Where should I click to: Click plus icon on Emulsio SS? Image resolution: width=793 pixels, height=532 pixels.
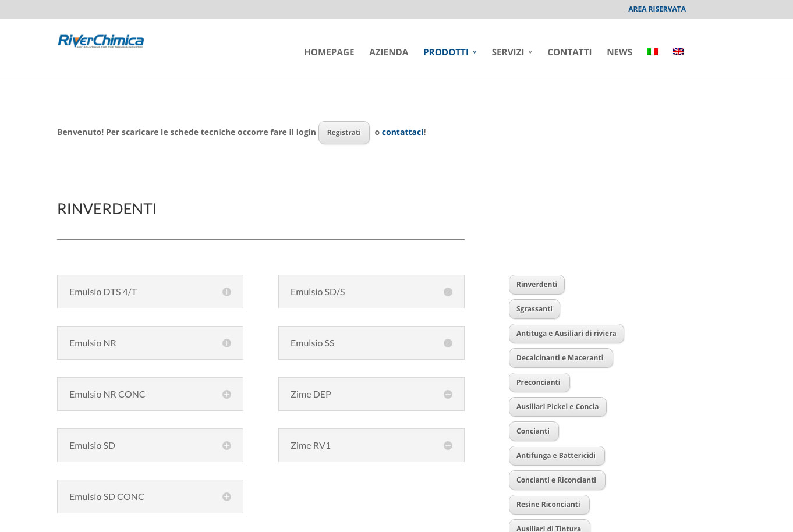click(448, 343)
